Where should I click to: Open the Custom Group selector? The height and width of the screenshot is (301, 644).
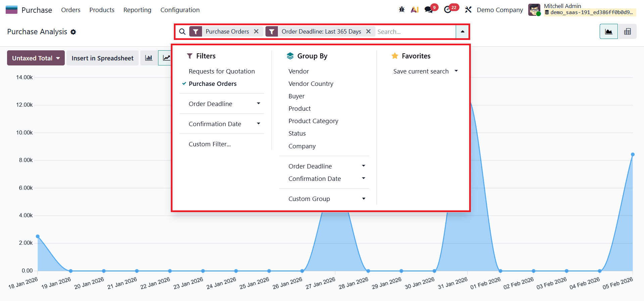point(324,199)
